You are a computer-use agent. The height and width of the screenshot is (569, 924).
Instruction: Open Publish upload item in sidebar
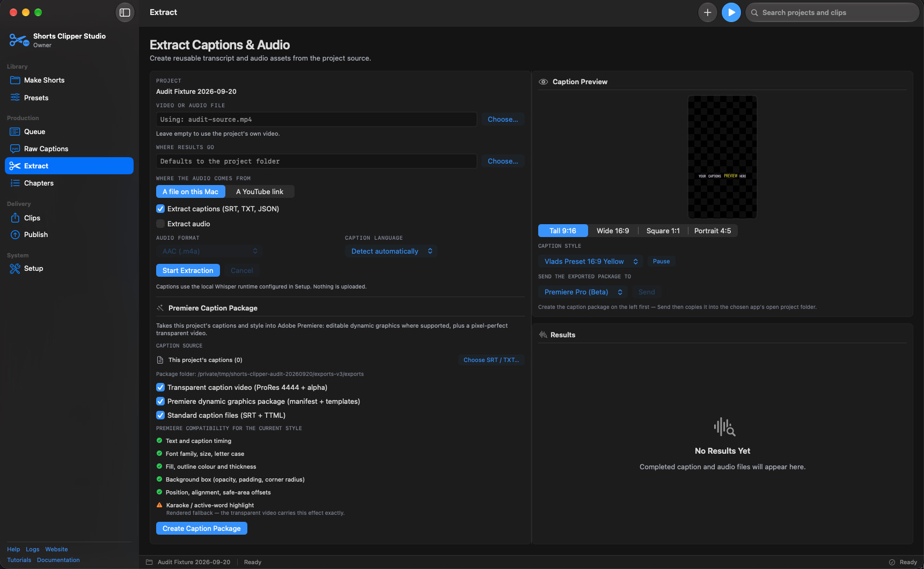(x=69, y=234)
